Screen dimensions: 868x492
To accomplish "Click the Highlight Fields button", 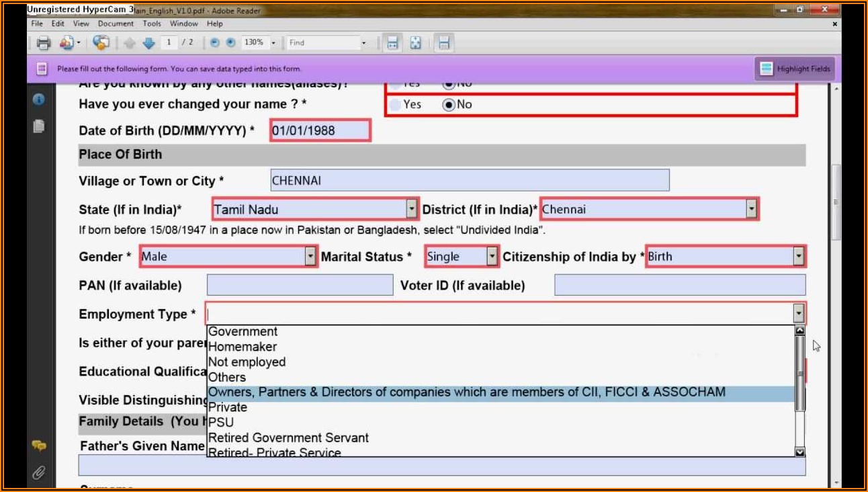I will click(x=796, y=69).
